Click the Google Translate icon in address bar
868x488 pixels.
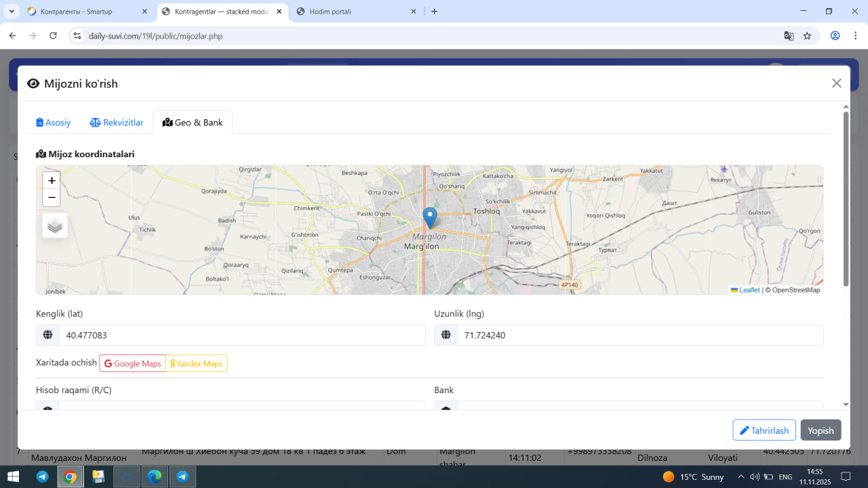[x=789, y=36]
